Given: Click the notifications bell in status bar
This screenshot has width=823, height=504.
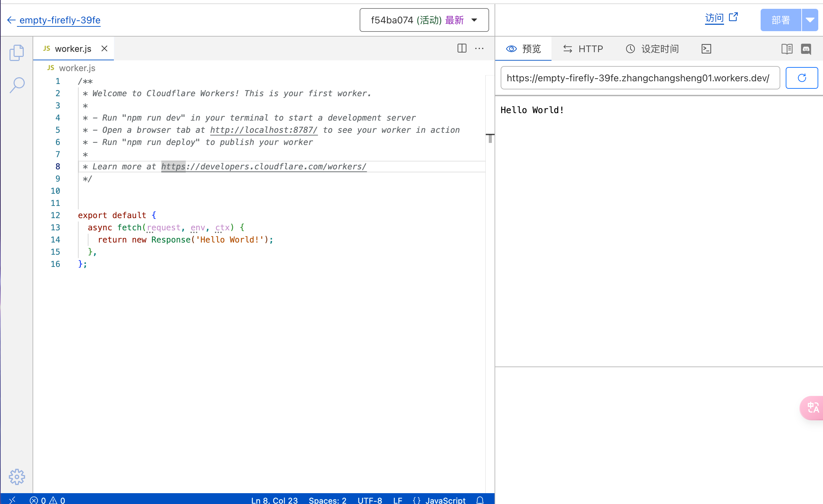Looking at the screenshot, I should [x=480, y=500].
